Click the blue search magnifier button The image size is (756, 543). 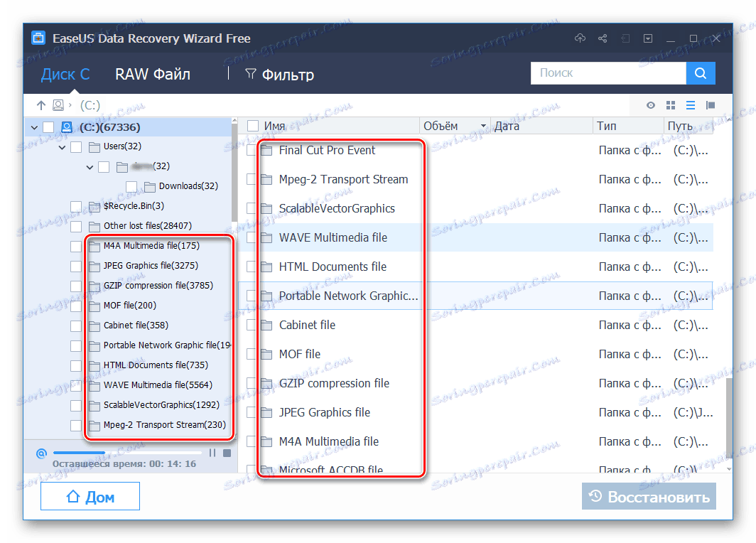click(701, 72)
